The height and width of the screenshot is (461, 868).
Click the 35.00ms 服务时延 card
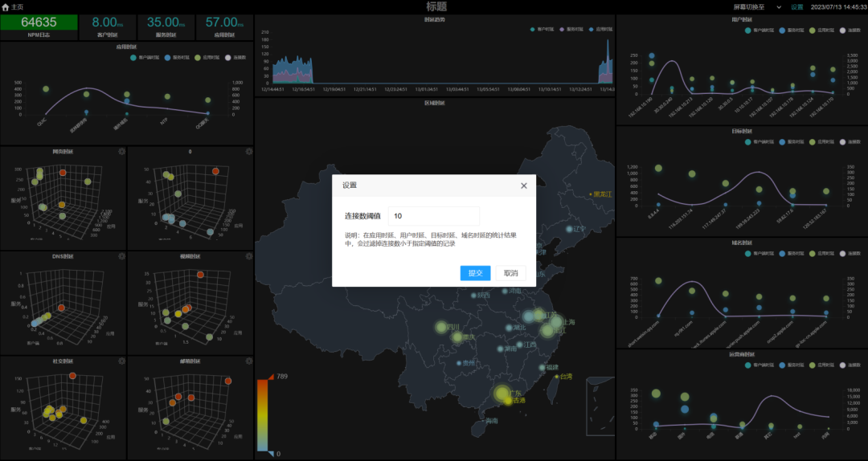[166, 27]
